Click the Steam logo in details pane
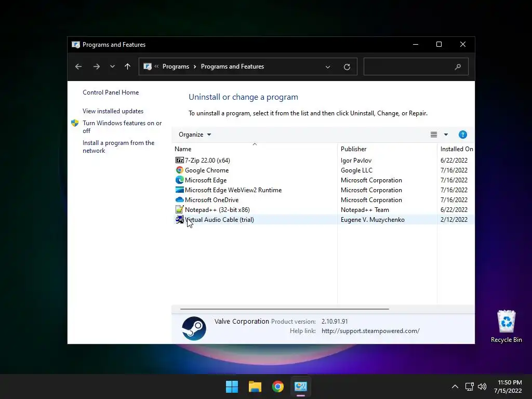Viewport: 532px width, 399px height. pos(194,328)
